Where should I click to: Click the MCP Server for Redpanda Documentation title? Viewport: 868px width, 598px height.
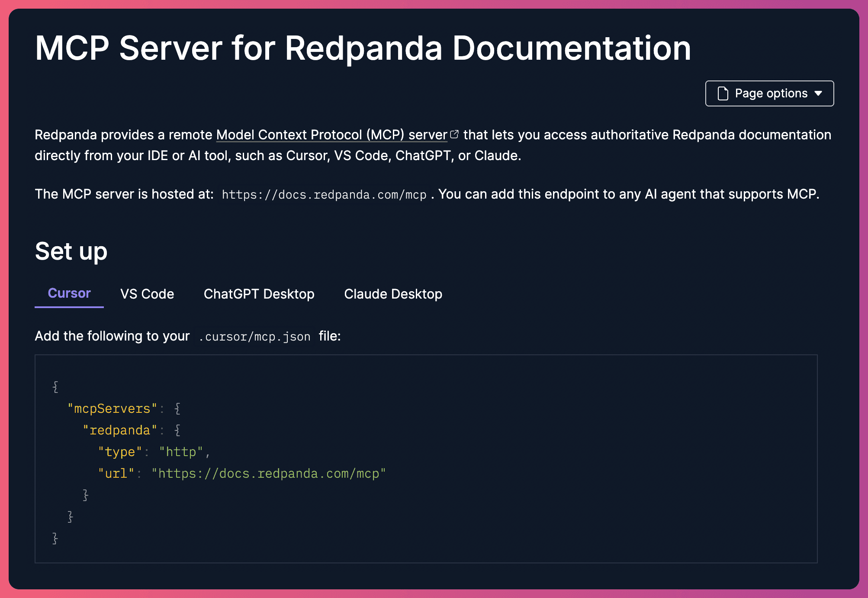tap(363, 48)
